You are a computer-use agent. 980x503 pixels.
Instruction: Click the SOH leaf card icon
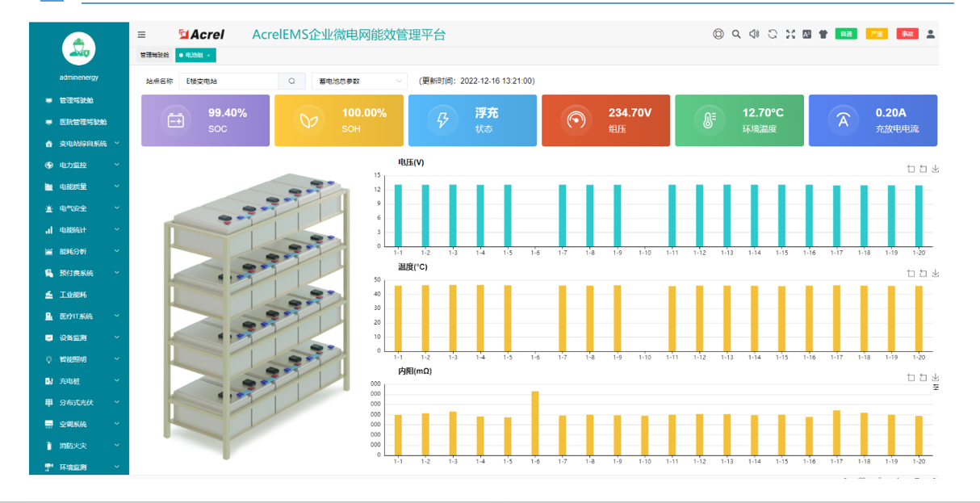[x=308, y=120]
